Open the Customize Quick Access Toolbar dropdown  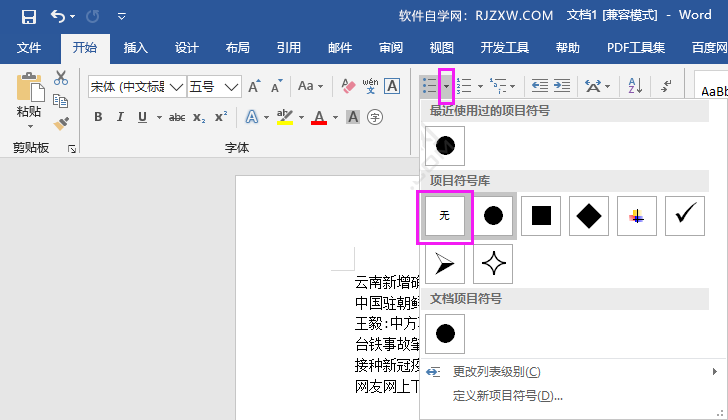[122, 17]
